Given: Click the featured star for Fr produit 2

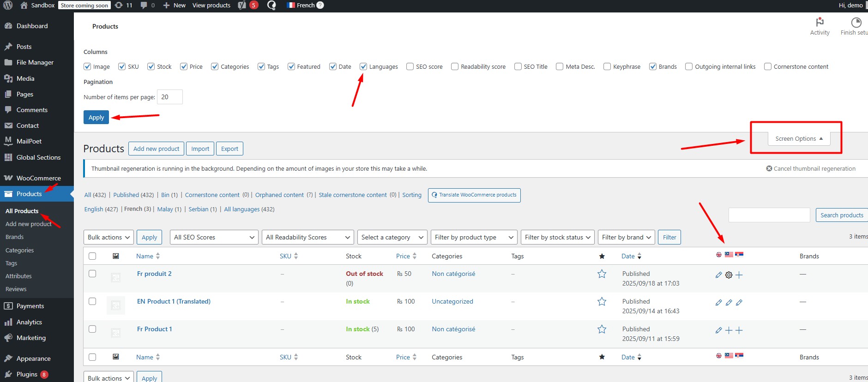Looking at the screenshot, I should click(602, 274).
